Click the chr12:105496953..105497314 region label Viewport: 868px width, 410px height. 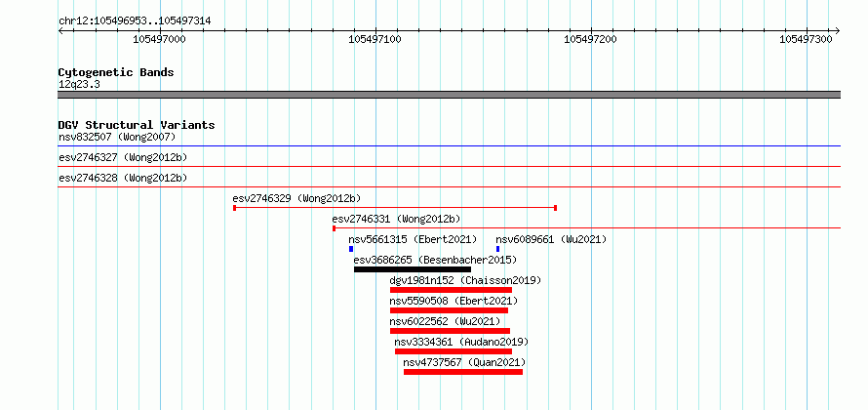tap(135, 21)
